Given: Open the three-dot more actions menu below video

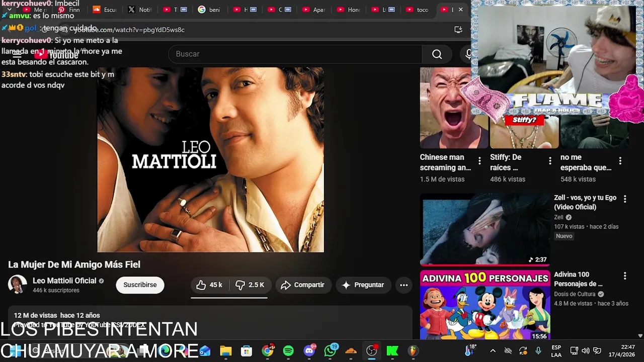Looking at the screenshot, I should click(404, 285).
